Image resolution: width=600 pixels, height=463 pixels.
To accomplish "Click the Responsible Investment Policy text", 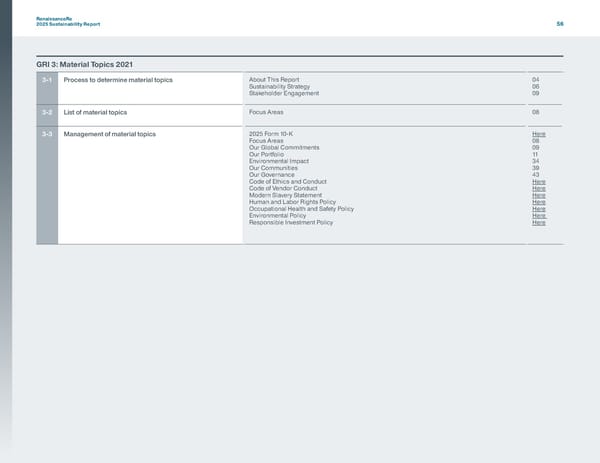I will (x=291, y=223).
